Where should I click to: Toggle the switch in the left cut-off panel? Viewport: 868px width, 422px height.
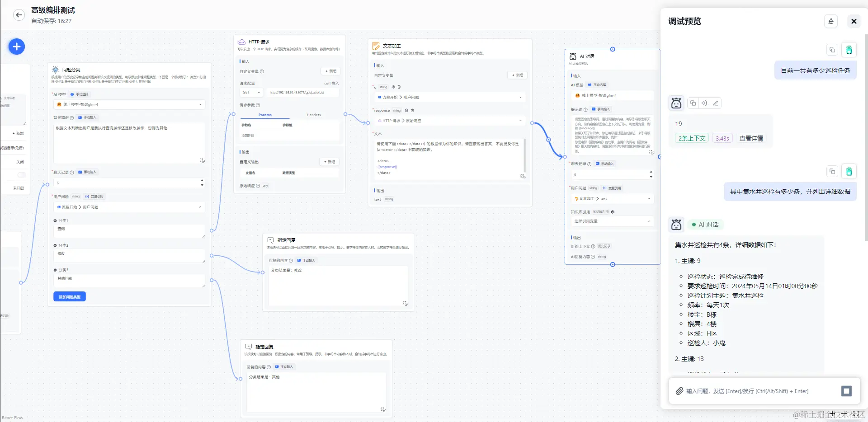22,175
